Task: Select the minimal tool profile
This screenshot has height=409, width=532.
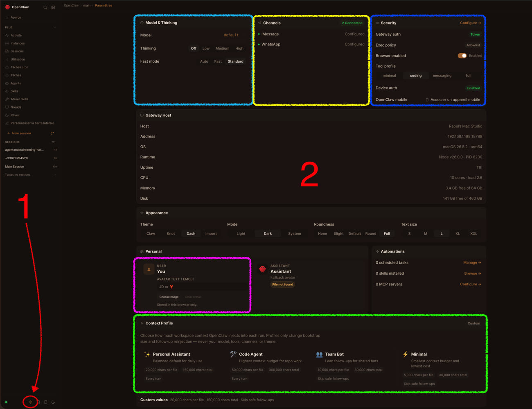Action: (x=389, y=76)
